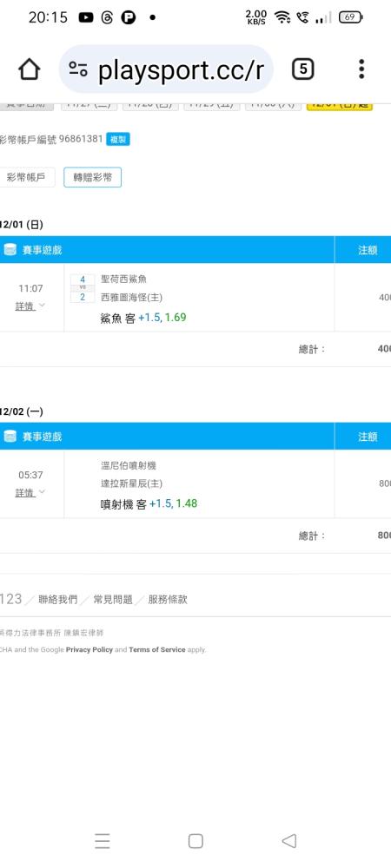Expand 詳情 for the 05:37 game
The height and width of the screenshot is (868, 391).
[30, 493]
